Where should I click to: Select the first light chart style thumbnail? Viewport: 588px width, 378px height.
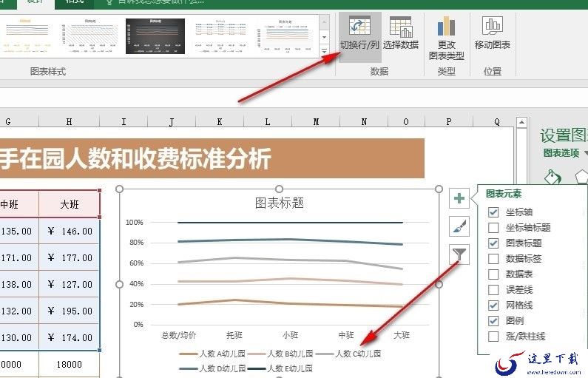click(x=26, y=36)
